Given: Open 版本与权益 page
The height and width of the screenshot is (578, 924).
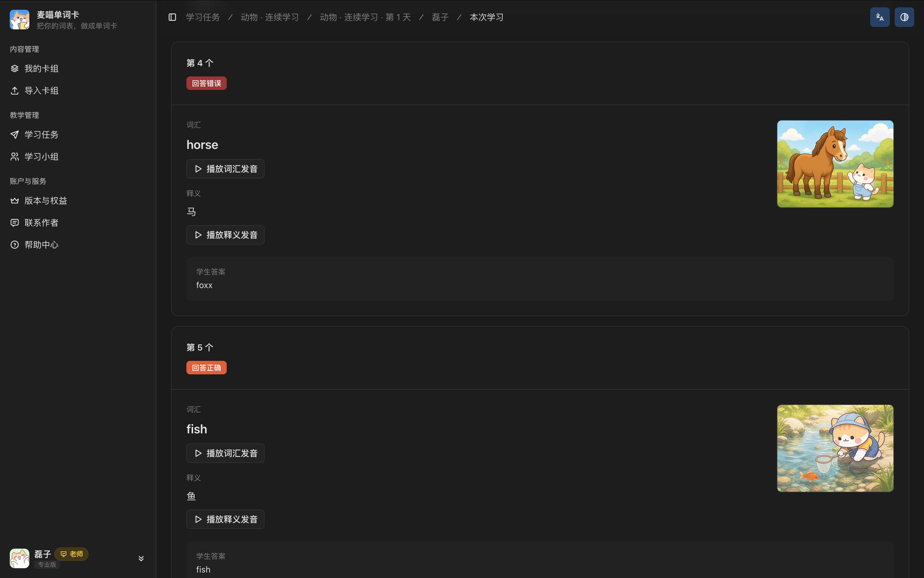Looking at the screenshot, I should coord(78,201).
